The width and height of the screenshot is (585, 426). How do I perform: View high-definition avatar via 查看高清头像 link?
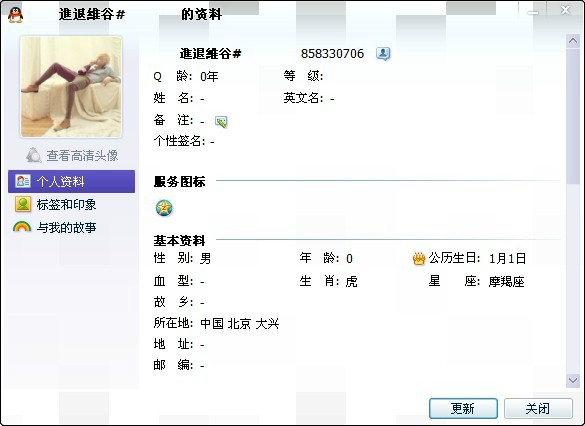point(82,156)
